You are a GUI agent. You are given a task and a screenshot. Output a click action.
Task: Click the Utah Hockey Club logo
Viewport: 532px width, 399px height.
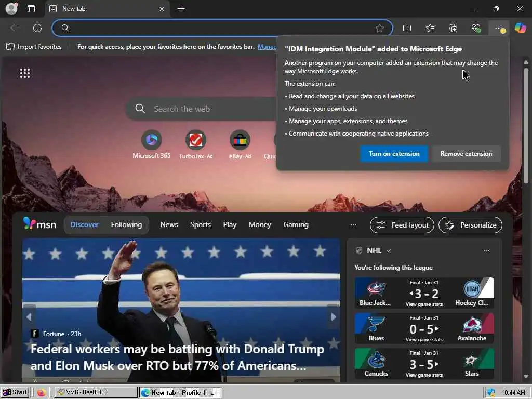[472, 289]
